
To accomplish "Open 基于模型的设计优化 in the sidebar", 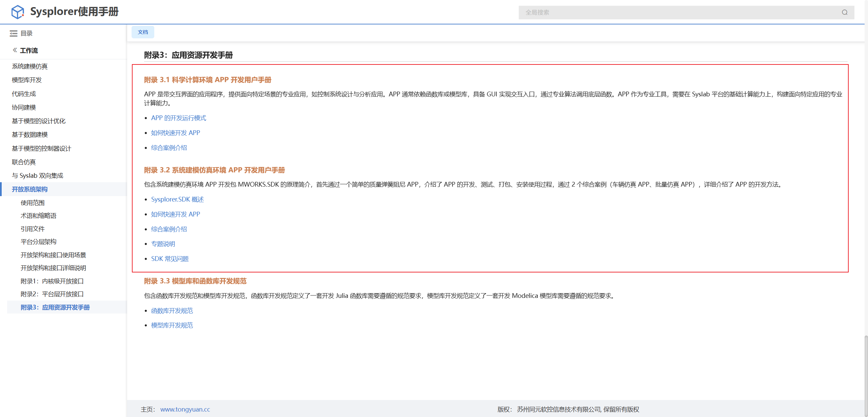I will (39, 121).
